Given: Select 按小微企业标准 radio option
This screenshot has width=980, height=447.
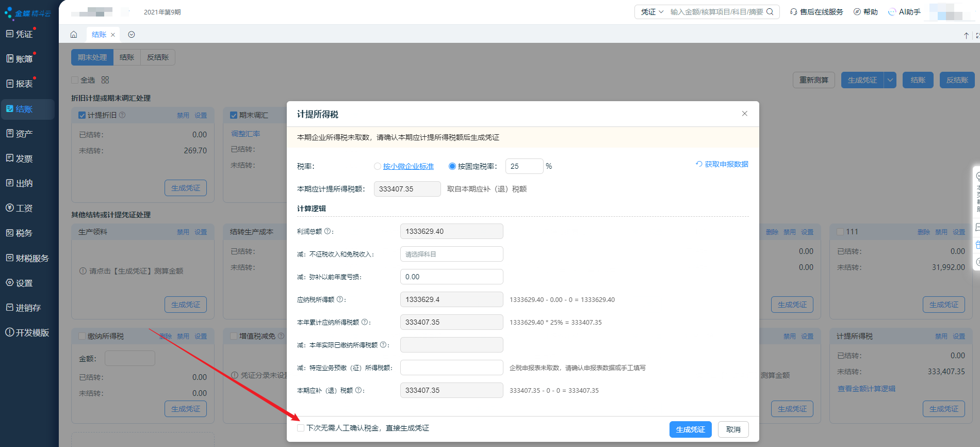Looking at the screenshot, I should click(x=378, y=166).
